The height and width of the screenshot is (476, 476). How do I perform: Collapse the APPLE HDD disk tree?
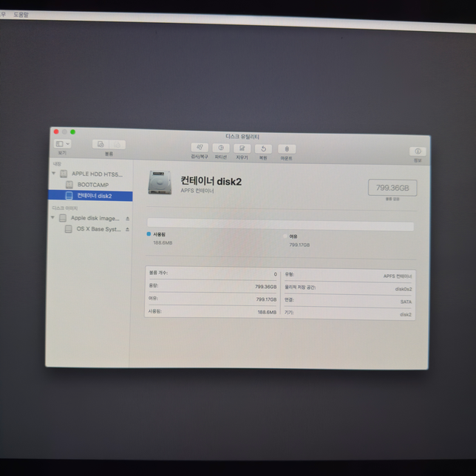point(54,174)
